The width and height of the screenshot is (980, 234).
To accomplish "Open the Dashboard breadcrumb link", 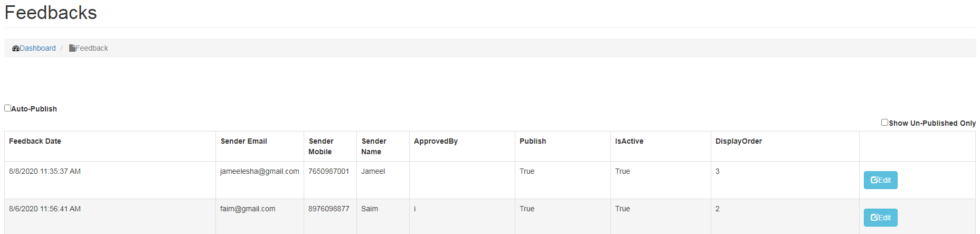I will click(37, 48).
